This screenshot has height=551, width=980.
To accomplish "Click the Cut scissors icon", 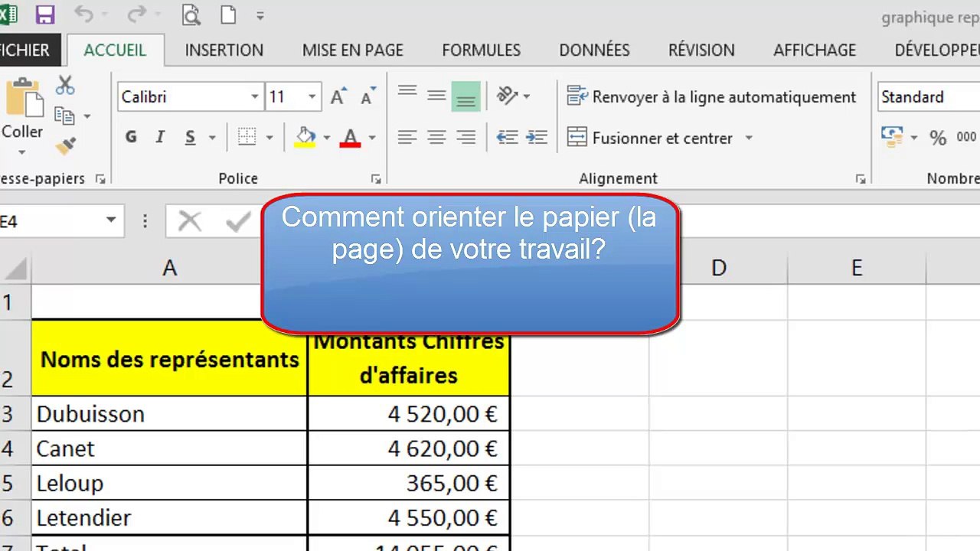I will tap(65, 85).
